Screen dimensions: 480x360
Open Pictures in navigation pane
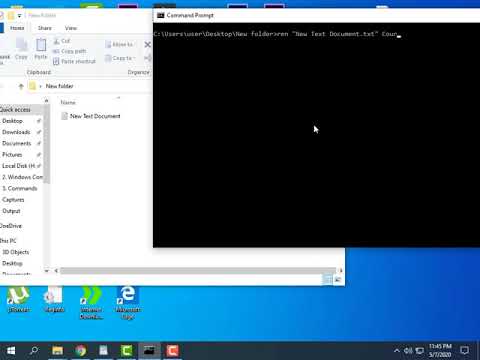click(12, 155)
